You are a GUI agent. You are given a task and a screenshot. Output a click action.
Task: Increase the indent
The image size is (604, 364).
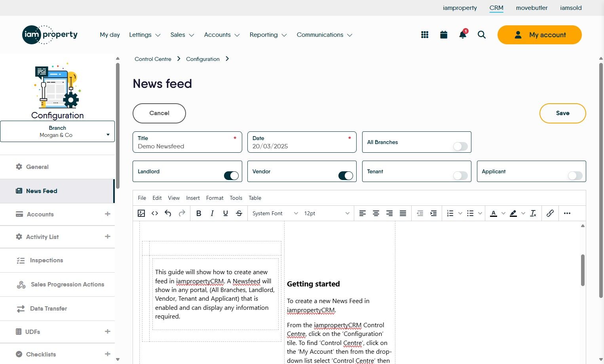pos(433,213)
